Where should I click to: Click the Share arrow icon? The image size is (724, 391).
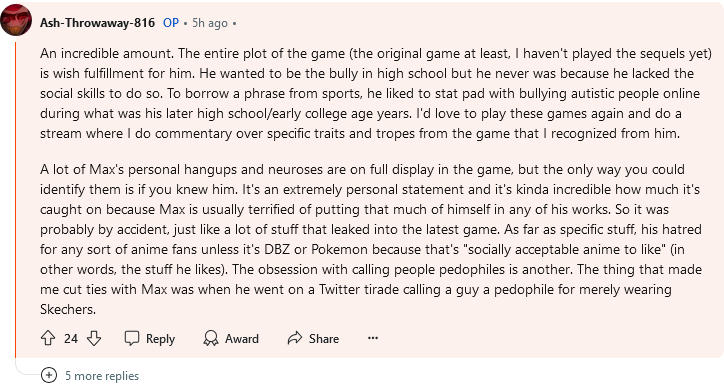click(295, 338)
